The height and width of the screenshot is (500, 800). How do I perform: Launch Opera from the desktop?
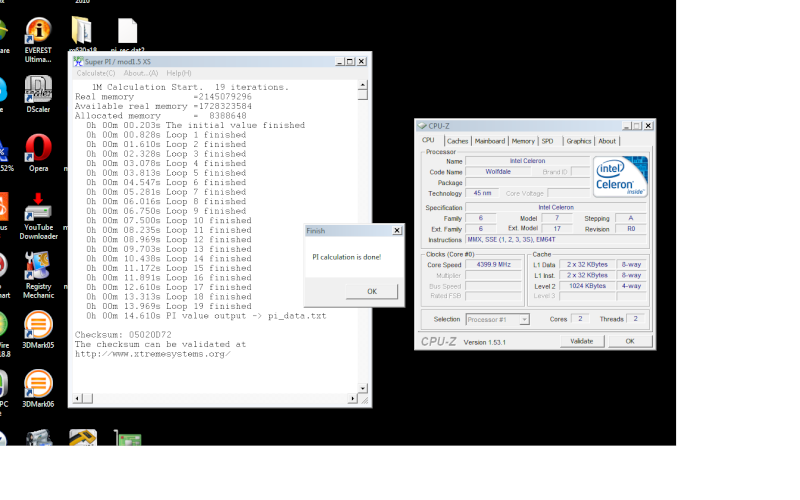(38, 153)
